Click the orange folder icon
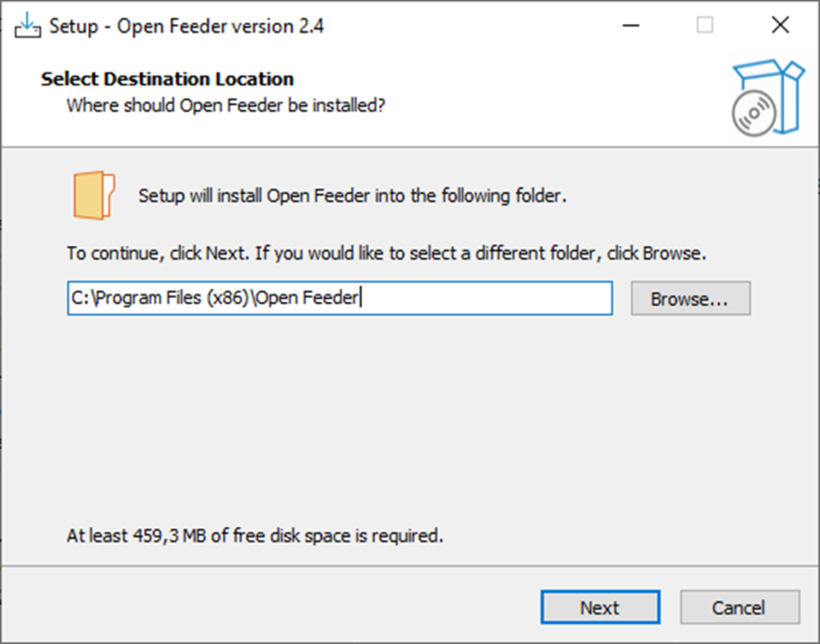Screen dimensions: 820x644 pos(94,195)
